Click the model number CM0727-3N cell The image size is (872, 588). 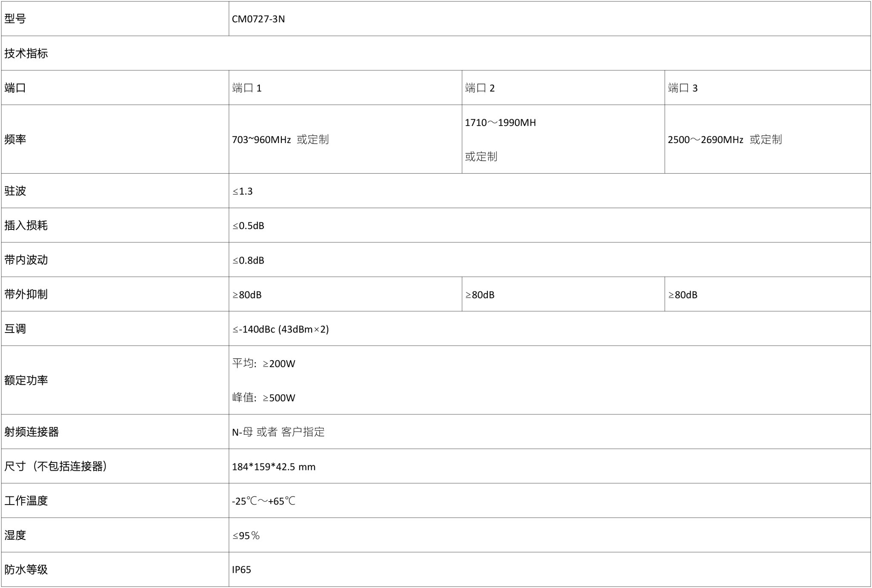[x=258, y=19]
